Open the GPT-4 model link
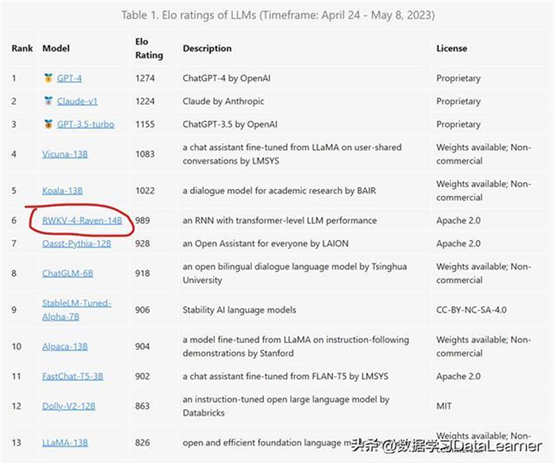The image size is (555, 464). [69, 78]
